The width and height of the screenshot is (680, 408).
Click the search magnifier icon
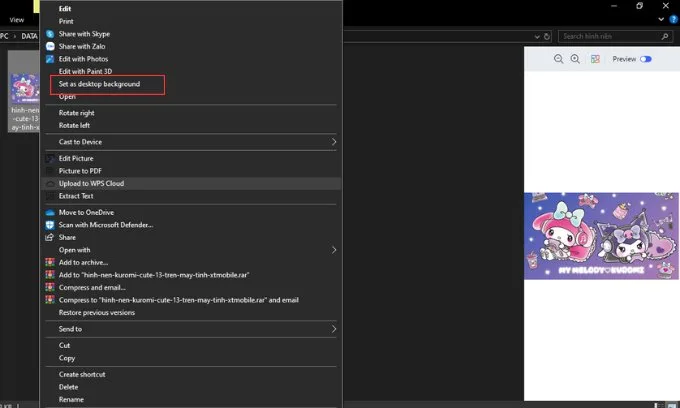pyautogui.click(x=665, y=36)
